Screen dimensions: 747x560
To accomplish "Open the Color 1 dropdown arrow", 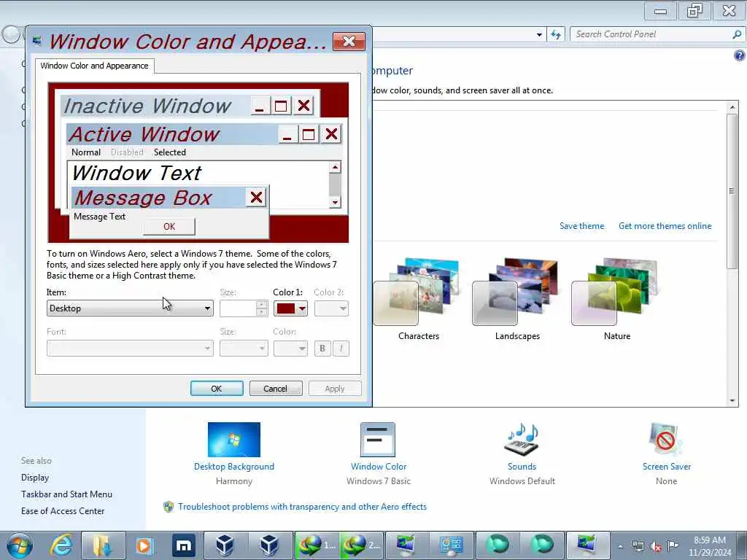I will click(x=302, y=308).
